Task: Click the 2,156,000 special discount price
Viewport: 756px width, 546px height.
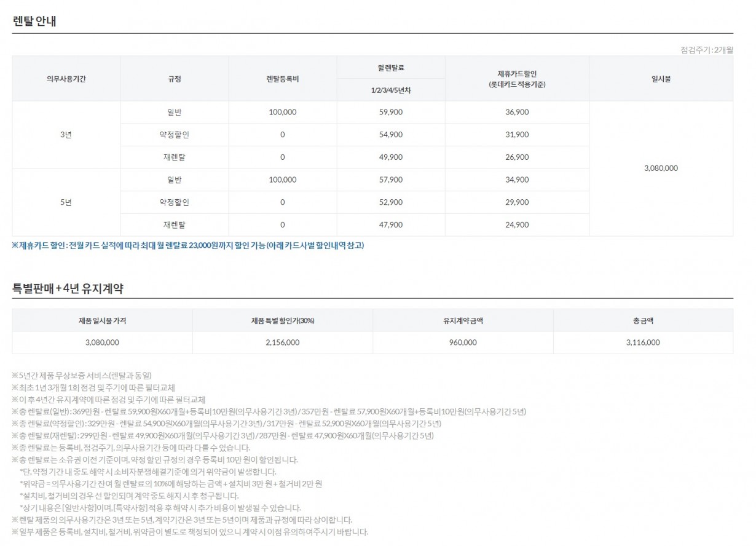Action: coord(283,342)
